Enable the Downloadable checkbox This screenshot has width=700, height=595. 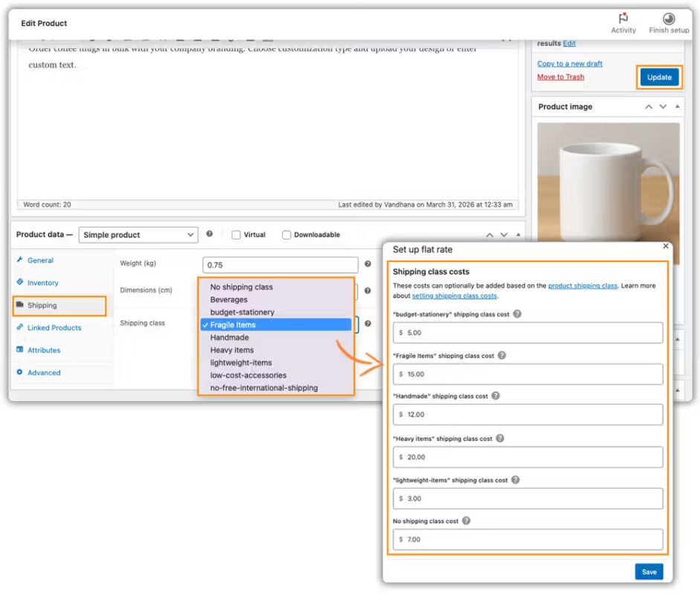tap(286, 235)
